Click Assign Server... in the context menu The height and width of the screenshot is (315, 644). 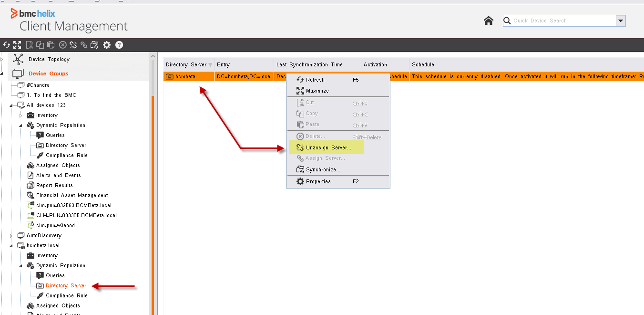(x=338, y=158)
